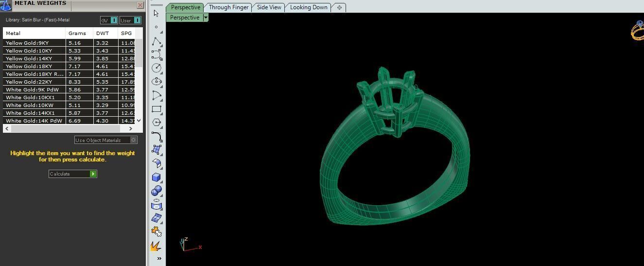Screen dimensions: 644x266
Task: Click the vertical scrollbar thumb of metal list
Action: tap(139, 53)
